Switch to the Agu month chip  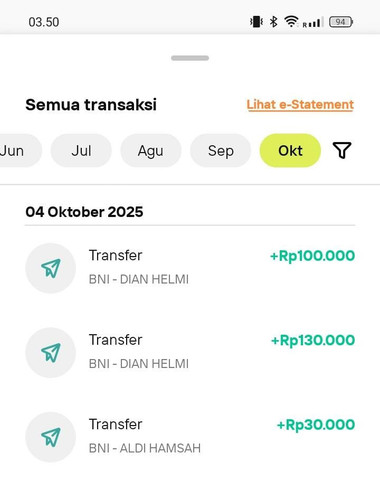pos(151,151)
